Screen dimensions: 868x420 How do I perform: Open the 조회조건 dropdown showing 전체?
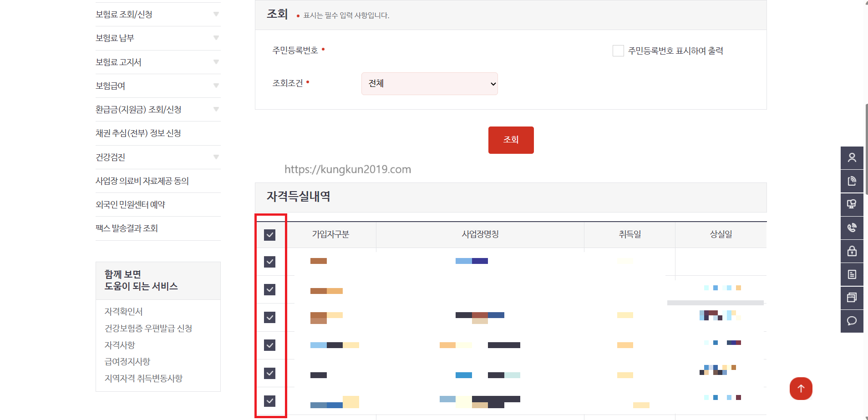(x=429, y=84)
